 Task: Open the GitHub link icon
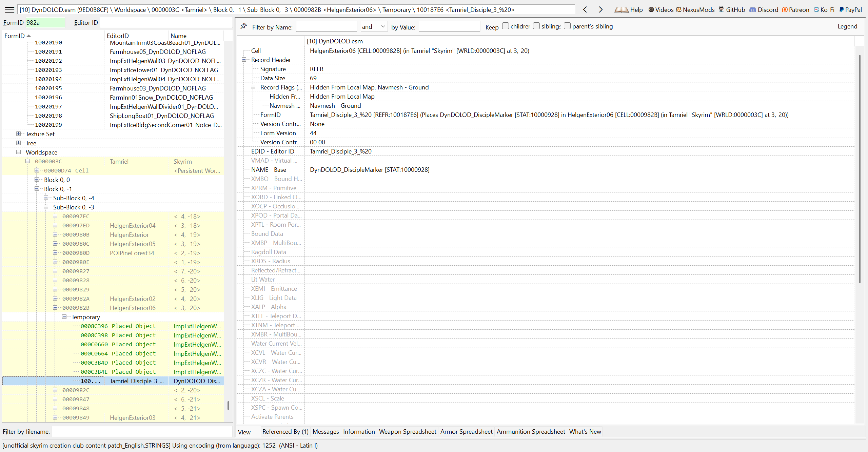pos(721,10)
